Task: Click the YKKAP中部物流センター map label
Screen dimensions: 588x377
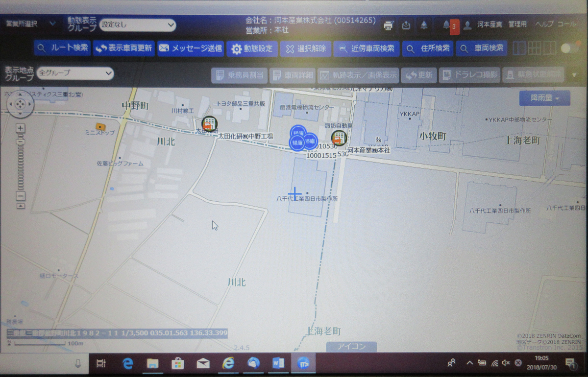Action: pyautogui.click(x=519, y=119)
